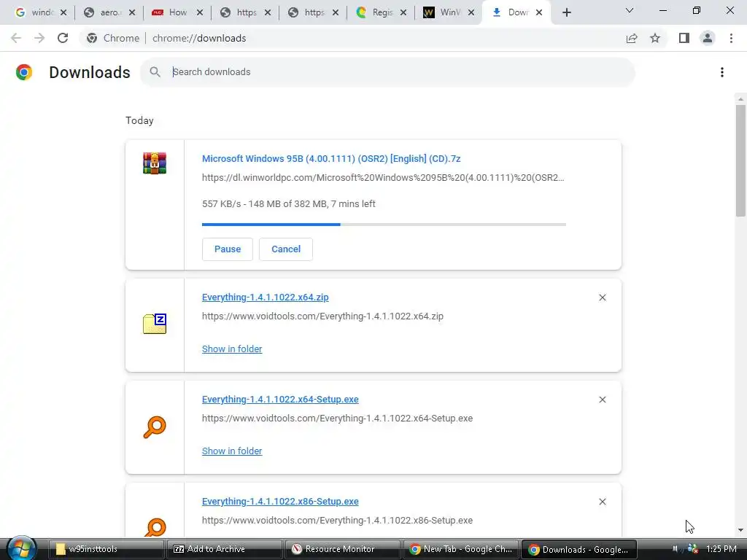Bookmark this page with the star icon
Viewport: 747px width, 560px height.
(655, 38)
